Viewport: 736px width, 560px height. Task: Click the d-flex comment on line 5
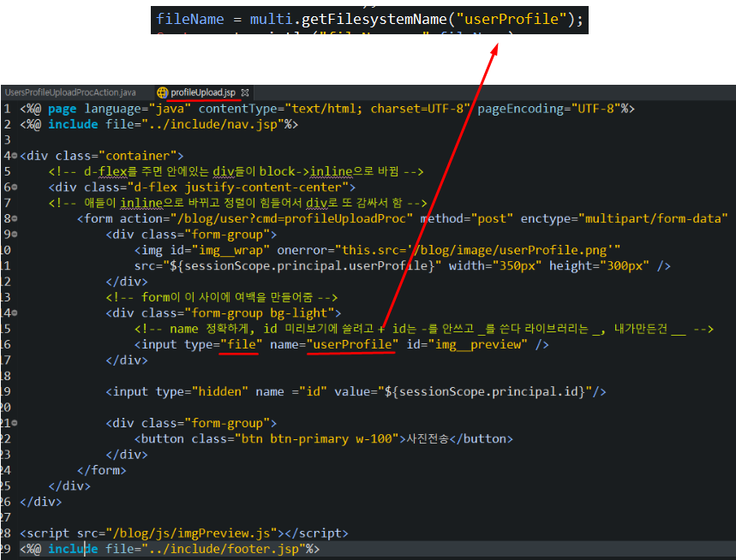point(236,171)
